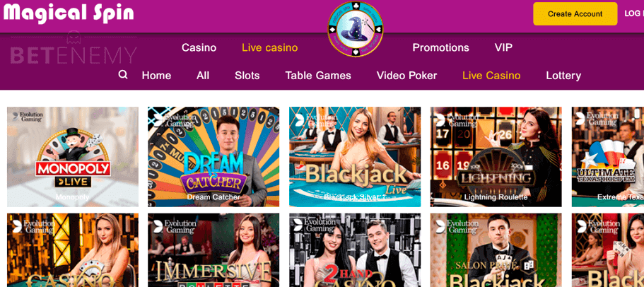Go to the Casino section

tap(199, 47)
